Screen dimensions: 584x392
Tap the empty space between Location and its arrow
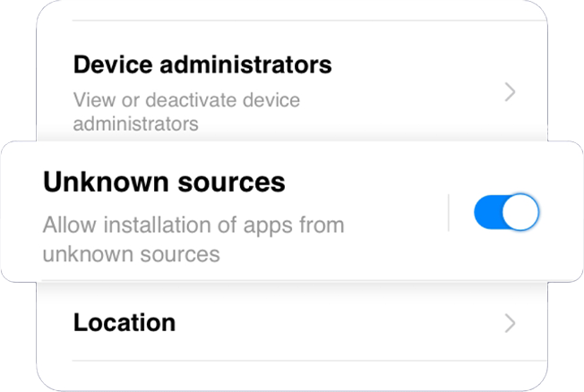point(340,323)
